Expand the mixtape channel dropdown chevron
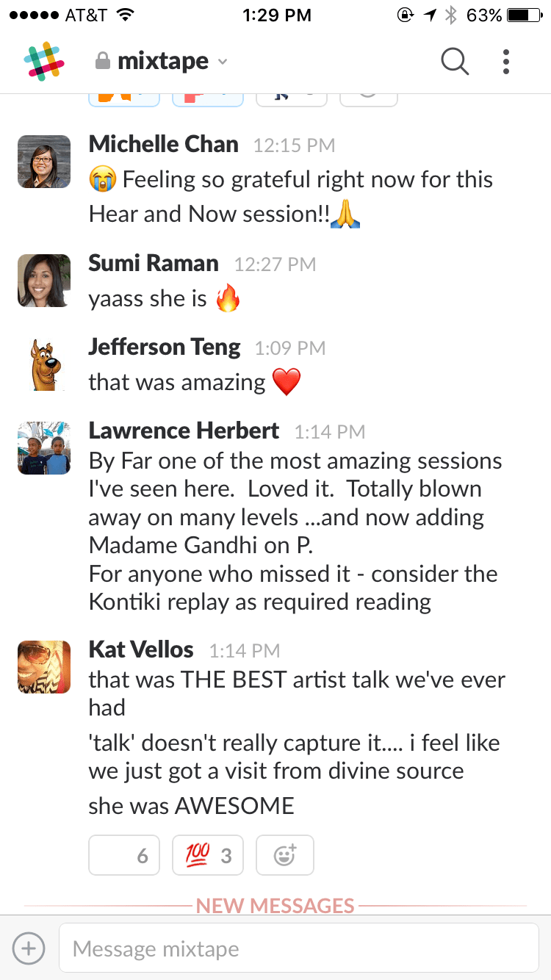The height and width of the screenshot is (980, 551). point(223,62)
